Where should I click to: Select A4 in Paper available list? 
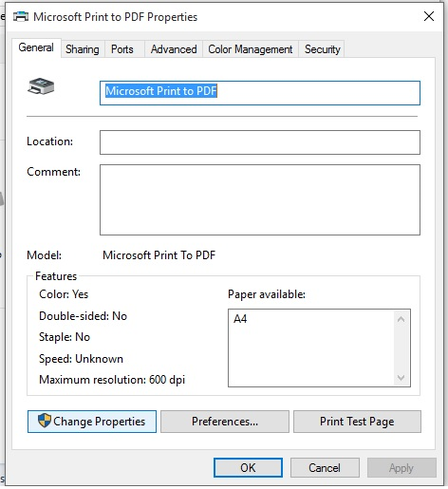tap(240, 319)
